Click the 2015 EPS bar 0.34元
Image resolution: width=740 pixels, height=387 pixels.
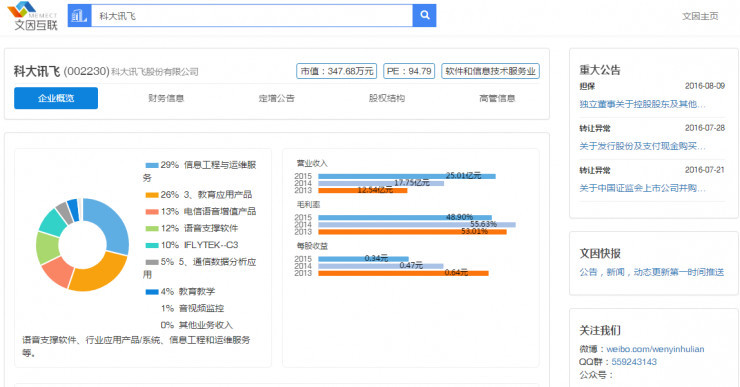click(363, 259)
